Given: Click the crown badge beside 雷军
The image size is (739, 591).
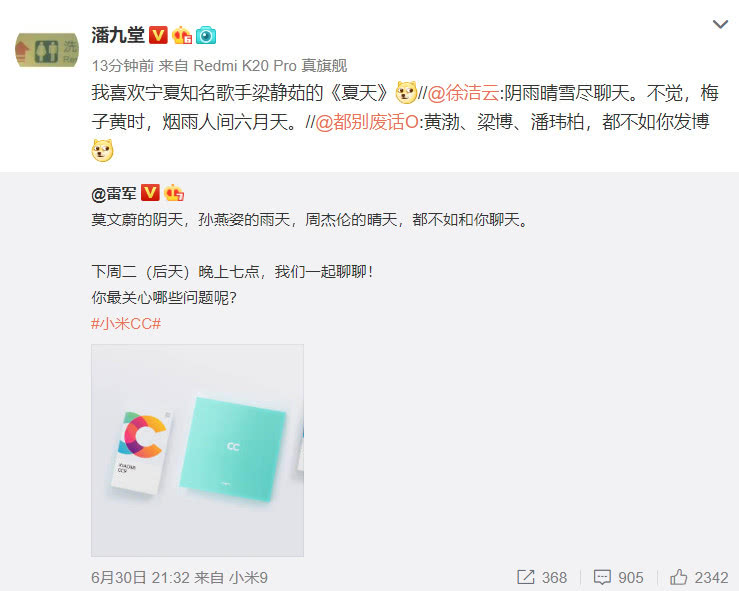Looking at the screenshot, I should (x=174, y=193).
